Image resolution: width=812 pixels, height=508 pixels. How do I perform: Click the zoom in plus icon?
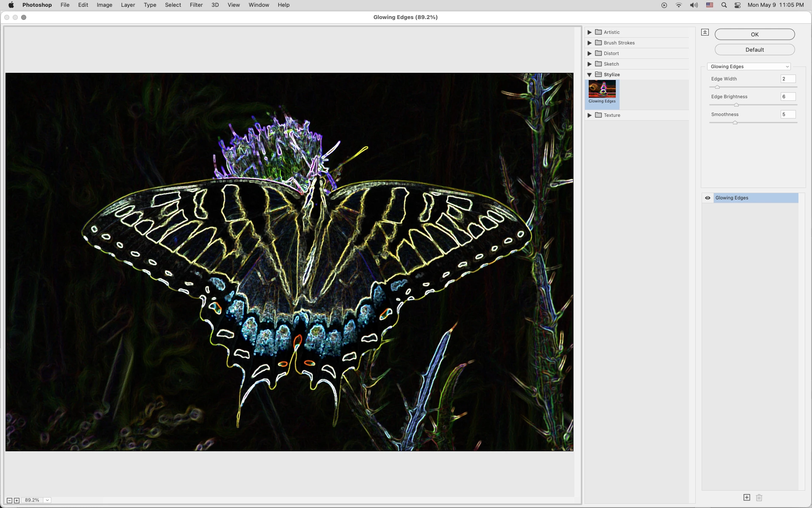[16, 500]
